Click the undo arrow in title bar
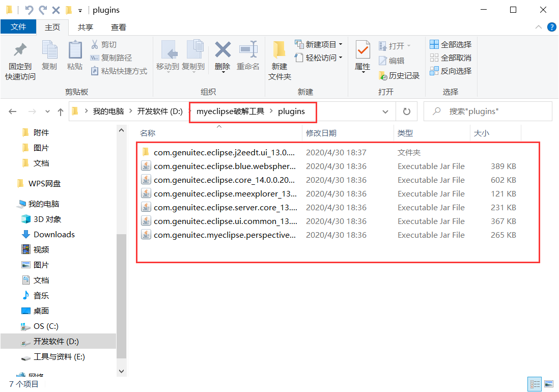The width and height of the screenshot is (559, 392). pos(29,10)
